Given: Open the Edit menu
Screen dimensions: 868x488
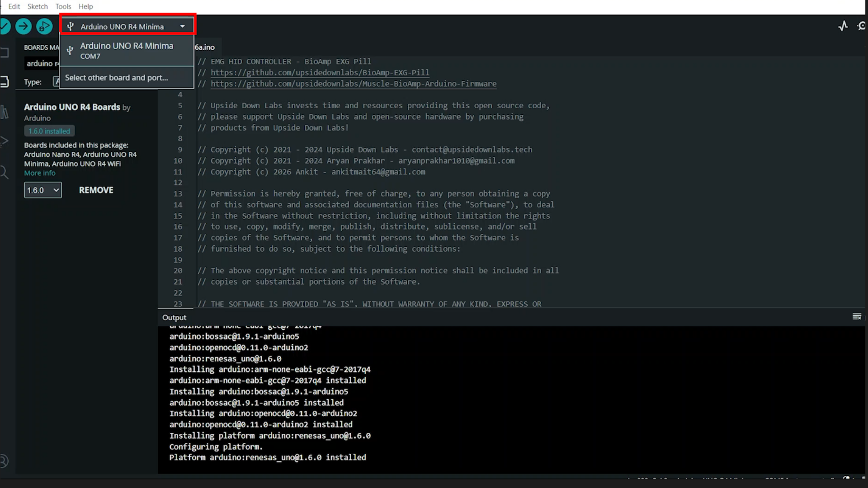Looking at the screenshot, I should (x=14, y=6).
